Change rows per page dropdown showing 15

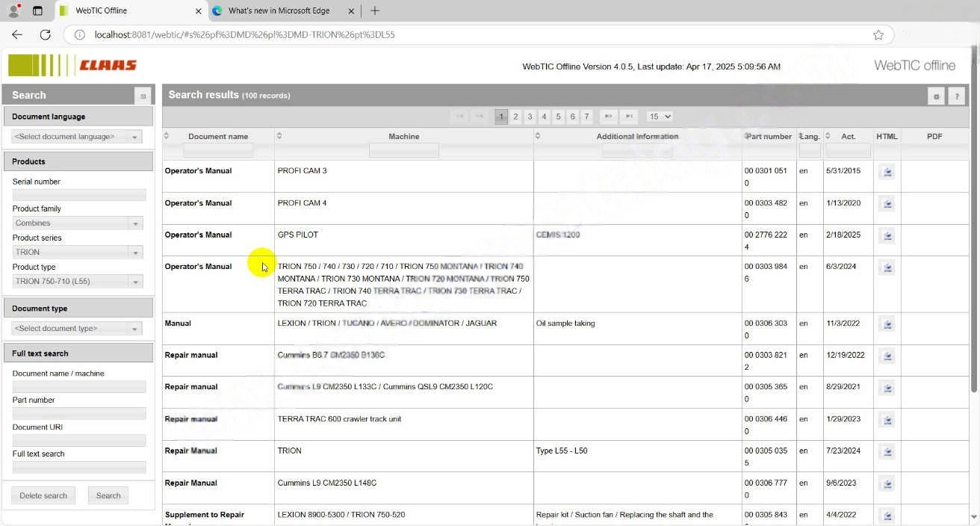coord(660,117)
